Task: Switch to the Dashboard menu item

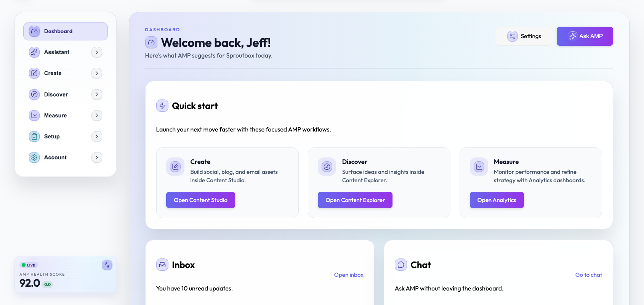Action: pos(58,31)
